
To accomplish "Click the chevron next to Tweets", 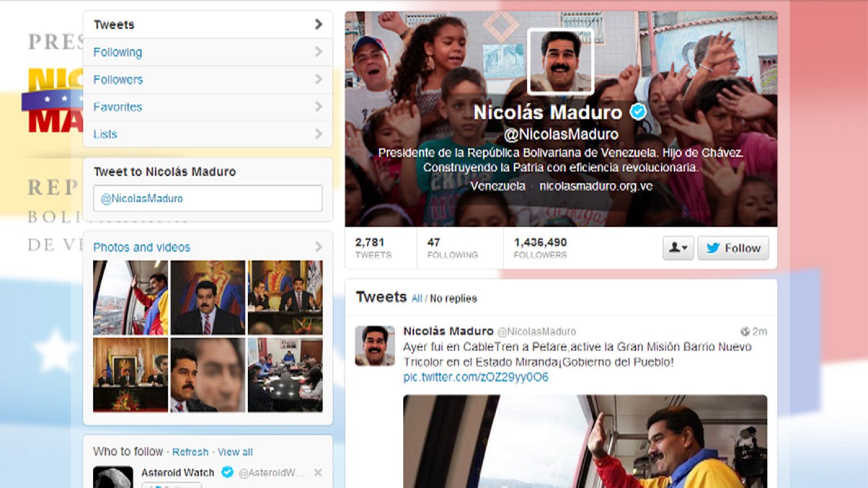I will (x=319, y=24).
